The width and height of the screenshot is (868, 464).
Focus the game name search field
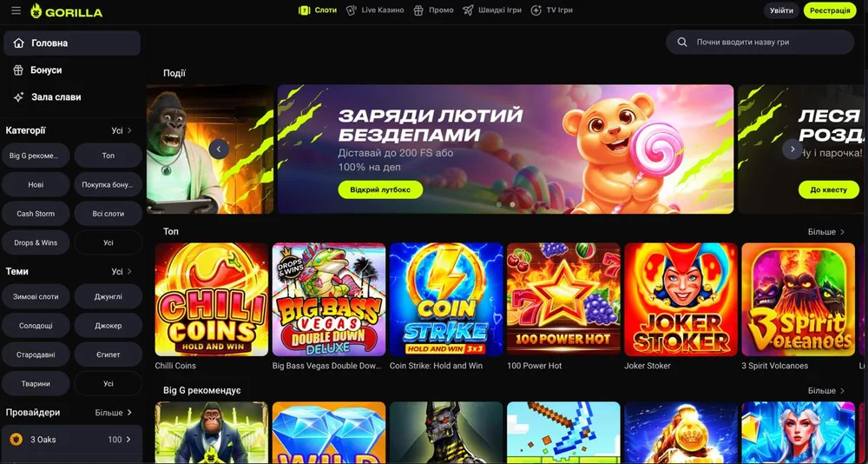pos(759,42)
